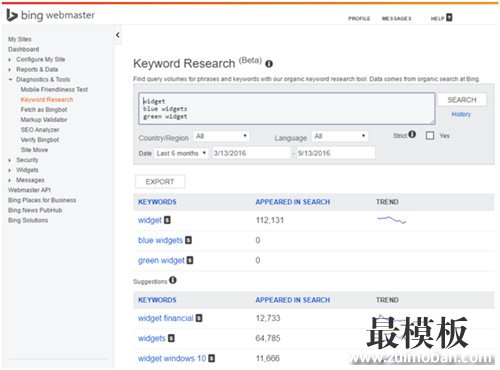Open the green widget keyword link
This screenshot has width=500, height=370.
point(161,260)
